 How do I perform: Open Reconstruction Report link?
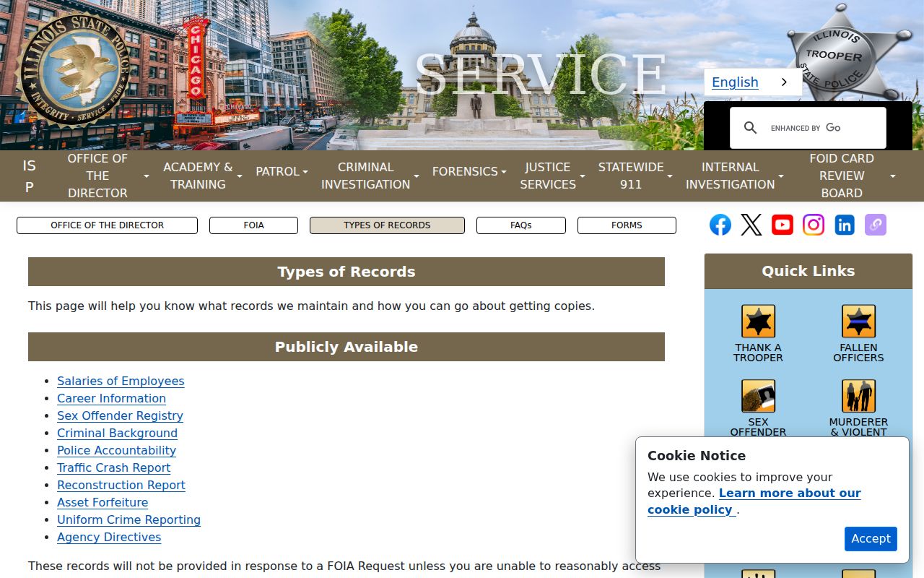(121, 486)
